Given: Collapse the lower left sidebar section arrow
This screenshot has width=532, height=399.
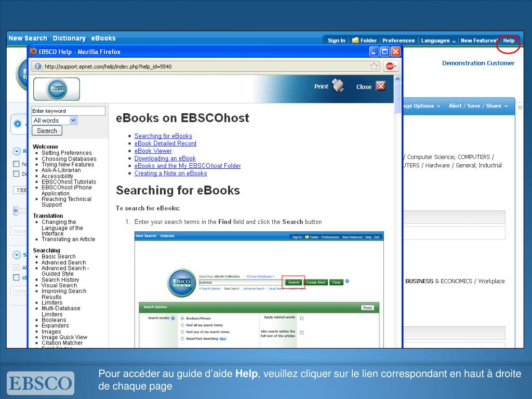Looking at the screenshot, I should 17,255.
